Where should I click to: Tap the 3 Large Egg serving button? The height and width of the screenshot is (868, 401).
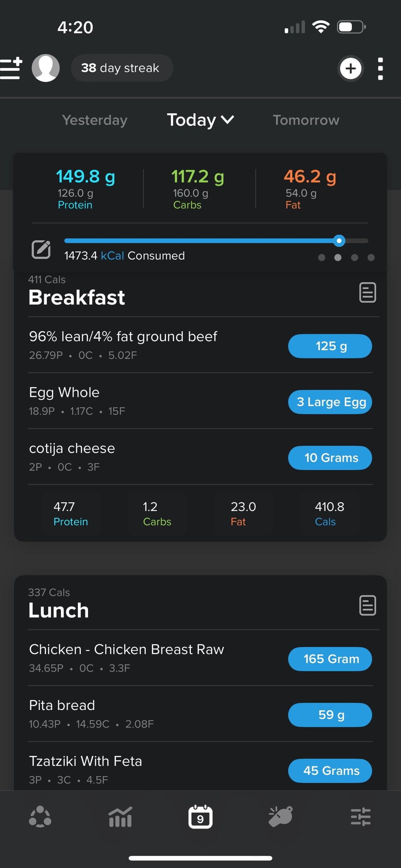(330, 402)
